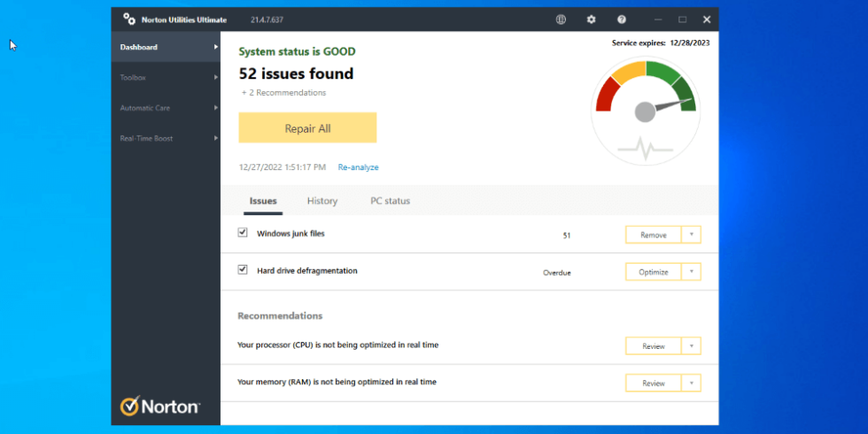Click the 'Overdue' status text
868x434 pixels.
[x=557, y=273]
